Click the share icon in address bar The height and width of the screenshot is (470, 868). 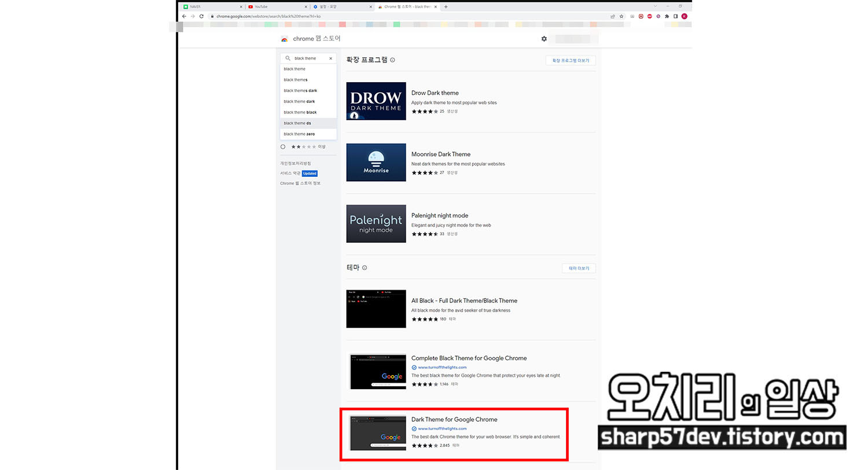pos(613,16)
